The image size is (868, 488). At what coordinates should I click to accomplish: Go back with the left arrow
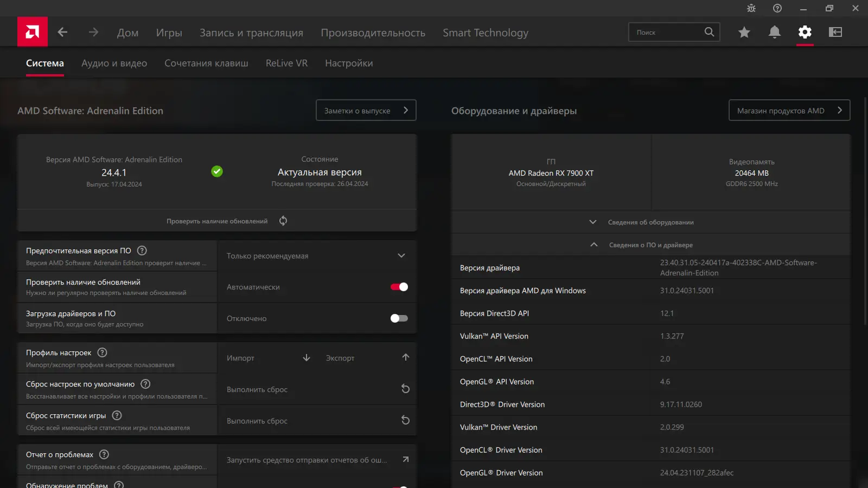[x=63, y=32]
